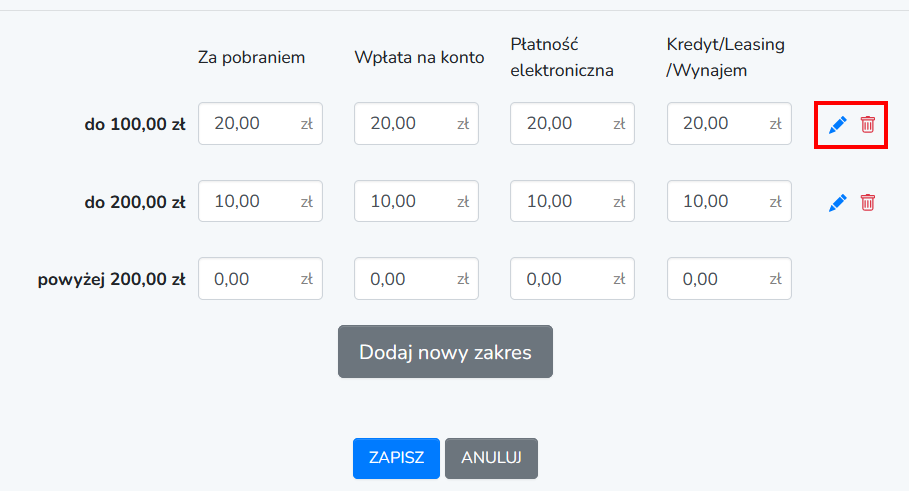909x491 pixels.
Task: Click Dodaj nowy zakres button
Action: 445,352
